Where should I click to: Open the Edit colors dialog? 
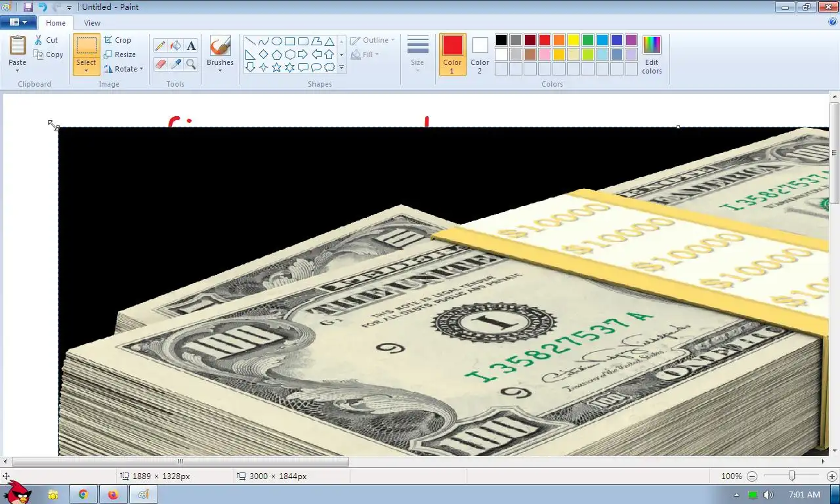tap(652, 54)
